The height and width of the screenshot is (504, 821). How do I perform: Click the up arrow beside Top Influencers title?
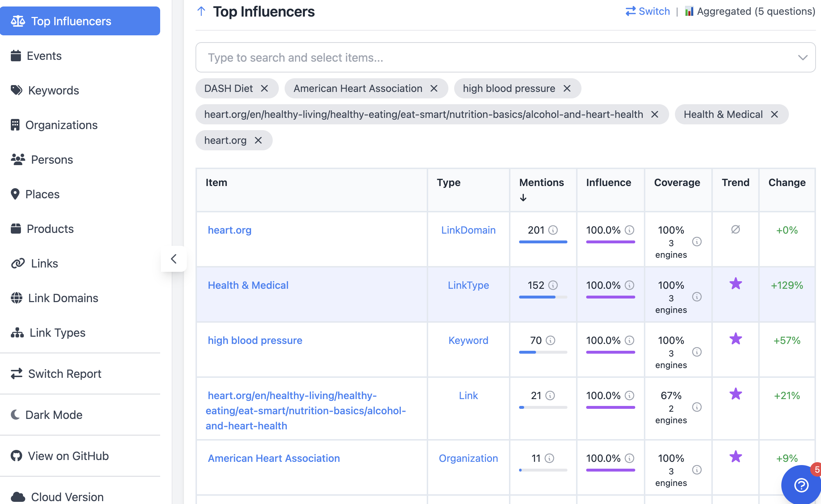pyautogui.click(x=201, y=12)
